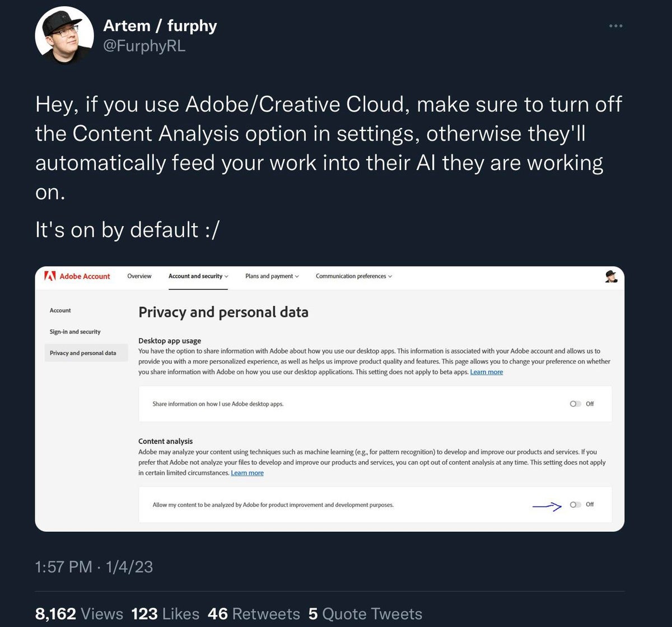Screen dimensions: 672x627
Task: Open the tweet options three-dot menu
Action: (615, 25)
